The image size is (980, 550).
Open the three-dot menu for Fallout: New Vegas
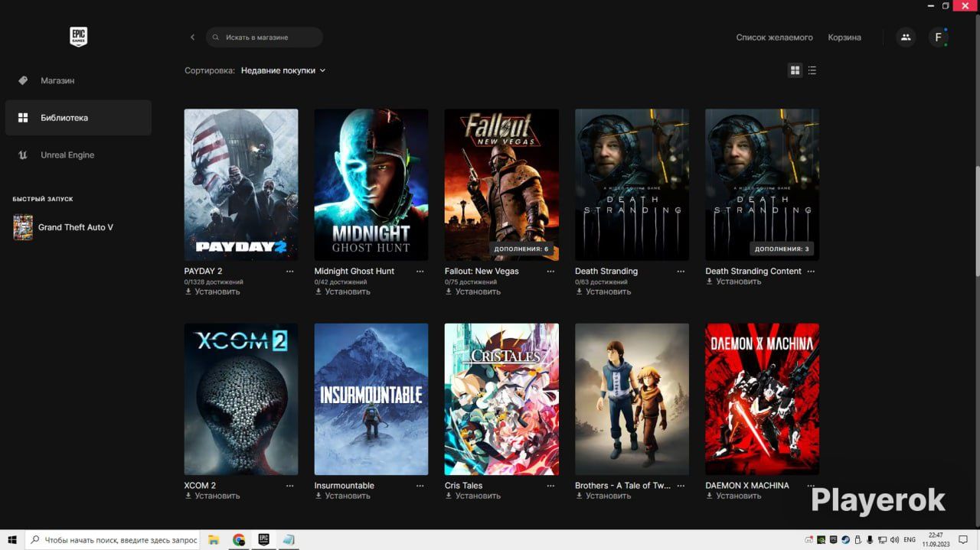click(550, 272)
